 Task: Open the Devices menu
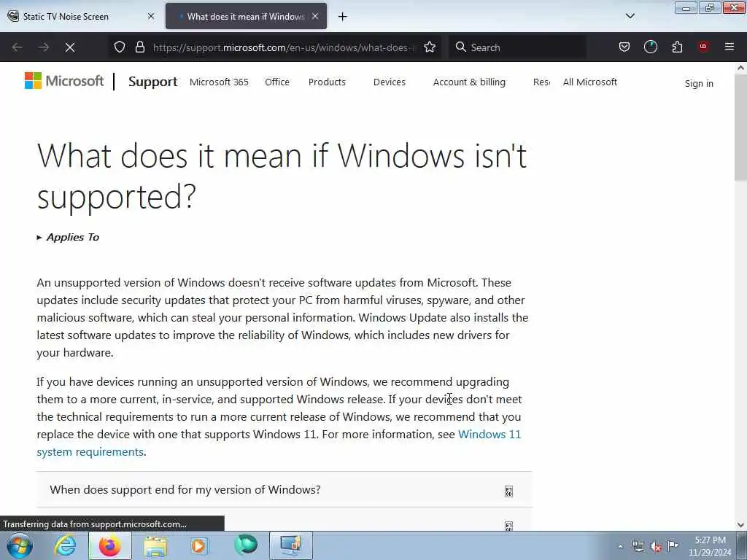(x=390, y=82)
